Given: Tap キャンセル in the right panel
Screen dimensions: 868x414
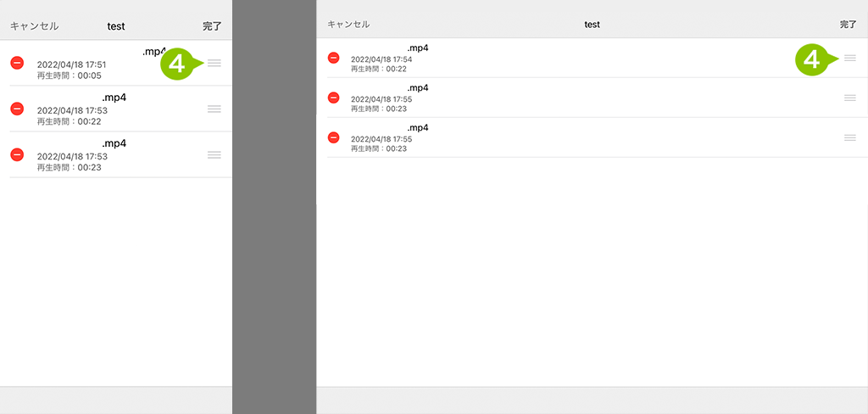Looking at the screenshot, I should tap(348, 25).
